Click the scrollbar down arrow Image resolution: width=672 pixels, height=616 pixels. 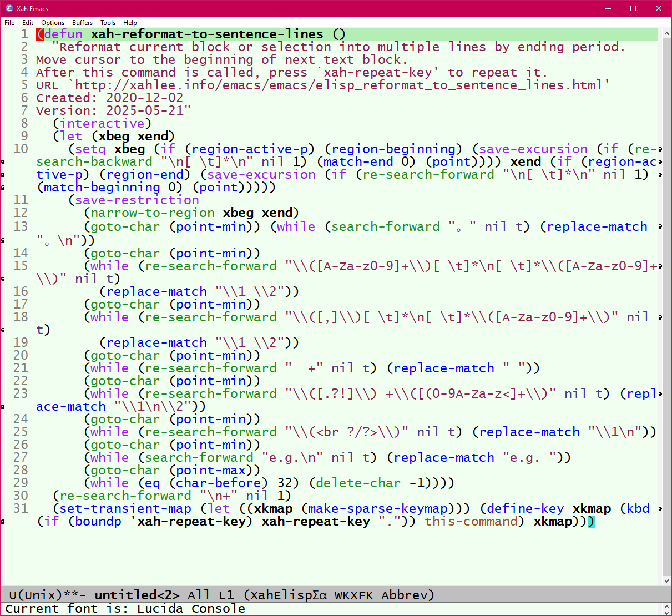(x=666, y=581)
